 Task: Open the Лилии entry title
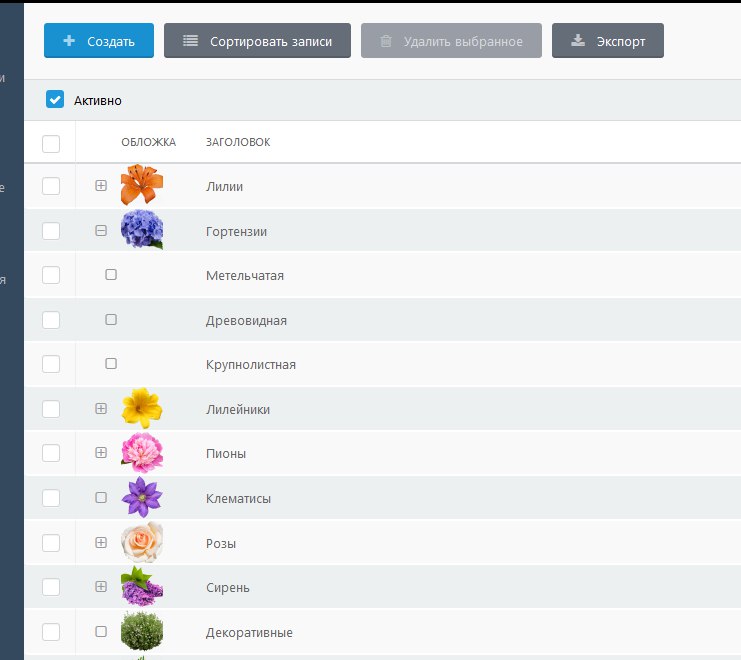tap(224, 187)
